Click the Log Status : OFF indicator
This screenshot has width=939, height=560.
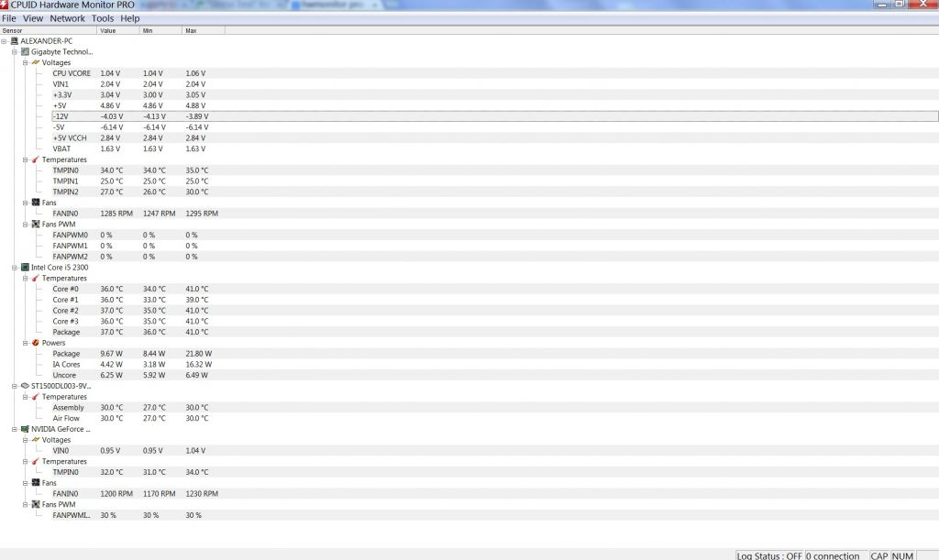click(x=769, y=555)
